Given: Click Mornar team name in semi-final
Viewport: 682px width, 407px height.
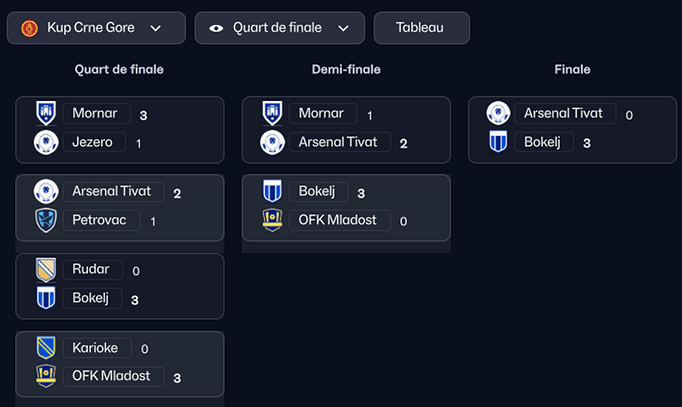Looking at the screenshot, I should click(x=323, y=113).
